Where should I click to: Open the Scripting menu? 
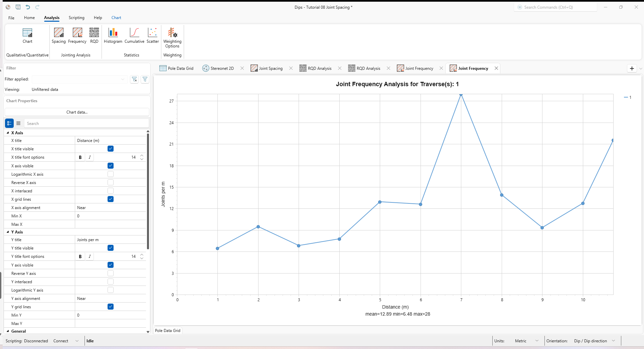pyautogui.click(x=76, y=18)
